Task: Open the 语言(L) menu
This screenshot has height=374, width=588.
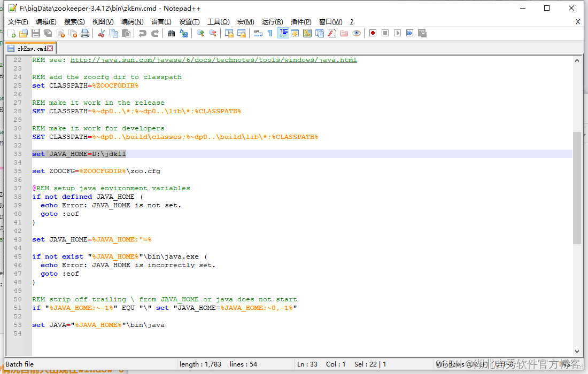Action: point(161,22)
